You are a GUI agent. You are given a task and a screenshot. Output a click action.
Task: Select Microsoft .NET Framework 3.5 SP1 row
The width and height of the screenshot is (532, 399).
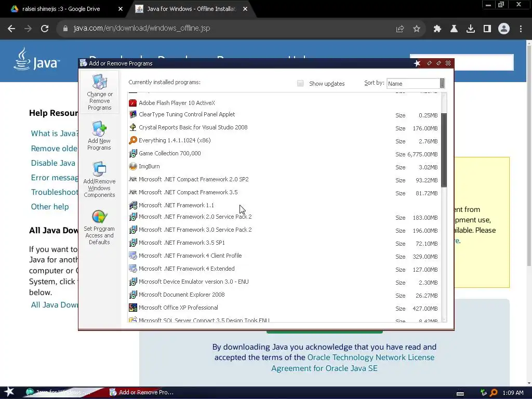(283, 243)
